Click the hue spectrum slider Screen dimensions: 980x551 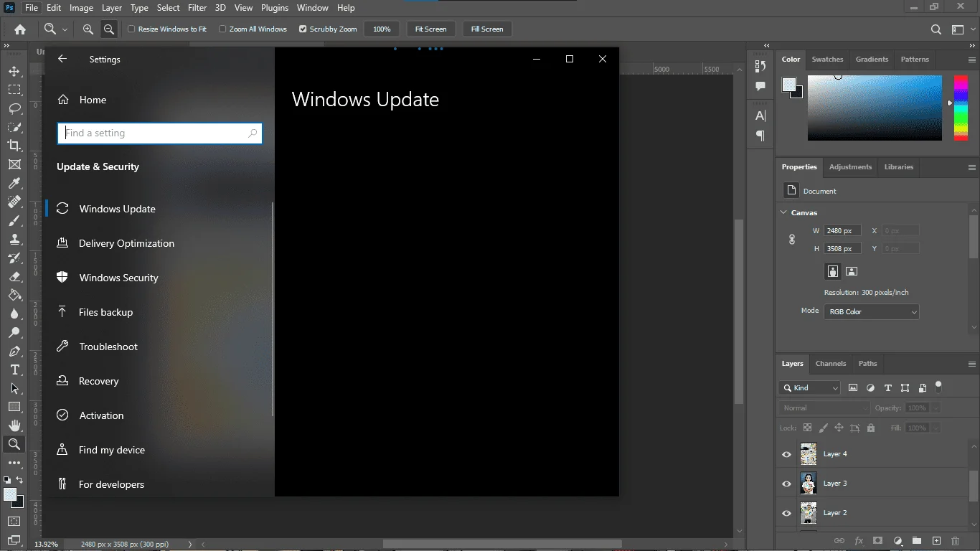coord(961,108)
